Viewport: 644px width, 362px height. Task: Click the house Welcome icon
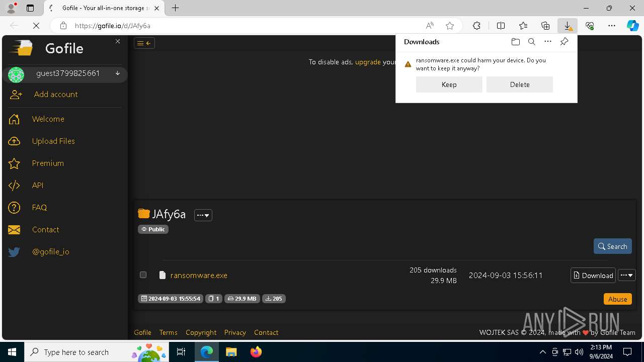(x=14, y=119)
